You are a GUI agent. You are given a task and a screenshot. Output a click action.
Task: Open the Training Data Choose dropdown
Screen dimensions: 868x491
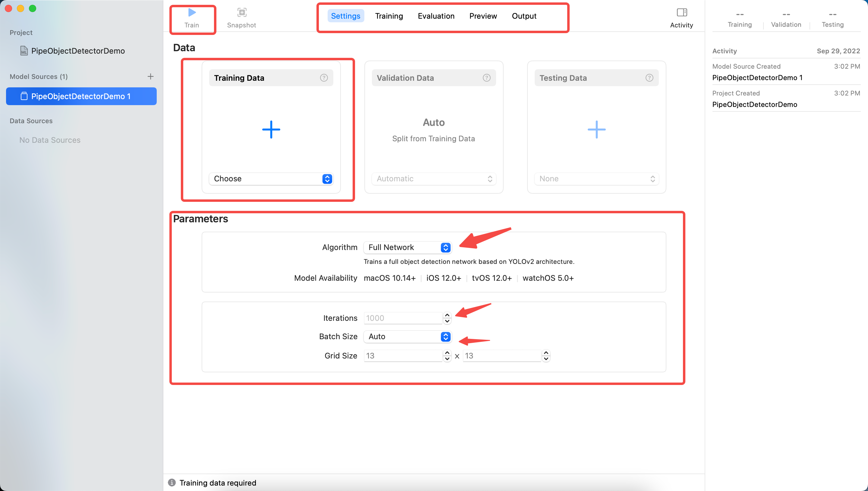pyautogui.click(x=271, y=179)
